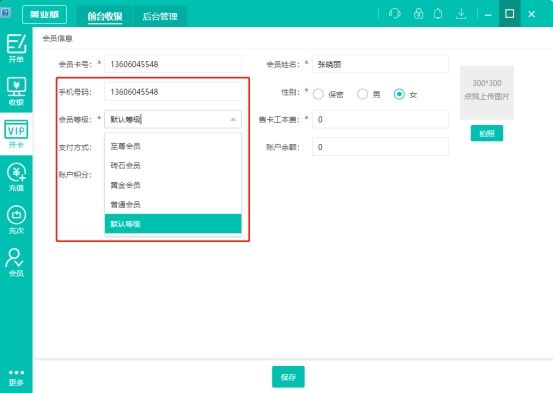The width and height of the screenshot is (553, 393).
Task: Click the 手机号码 input field
Action: 173,92
